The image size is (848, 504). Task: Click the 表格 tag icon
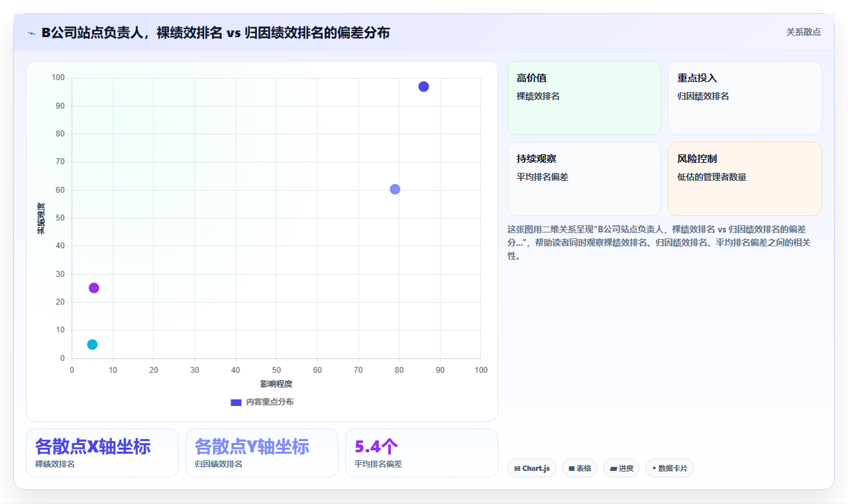click(x=572, y=468)
